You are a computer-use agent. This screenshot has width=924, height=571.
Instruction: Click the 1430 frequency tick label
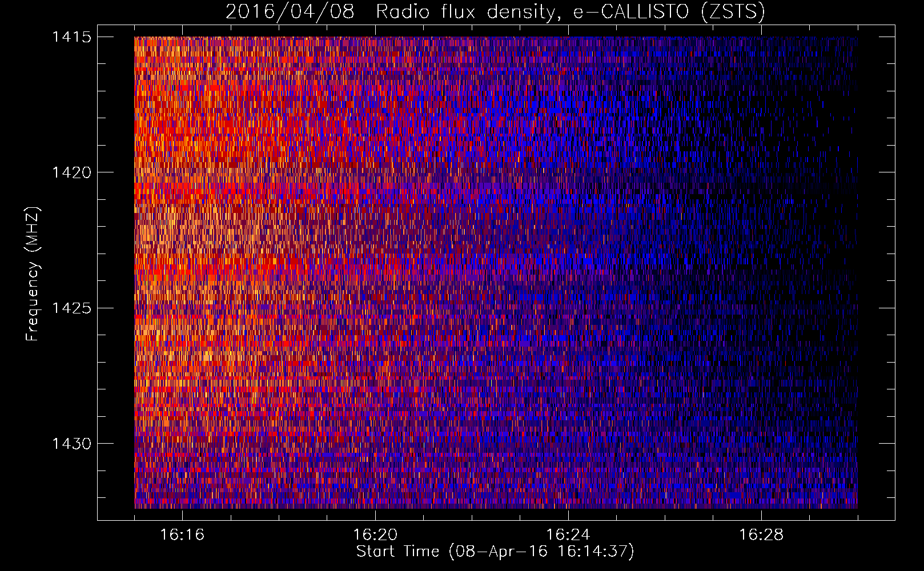click(71, 444)
